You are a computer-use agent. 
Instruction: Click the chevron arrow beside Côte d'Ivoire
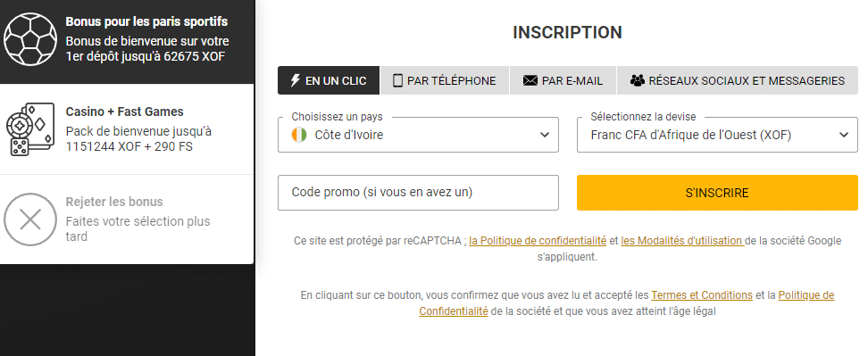tap(545, 135)
